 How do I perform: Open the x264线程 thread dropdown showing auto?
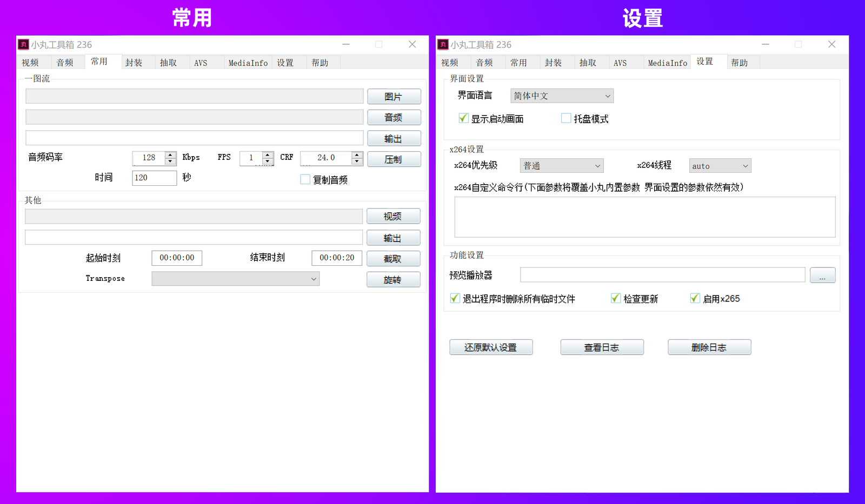point(719,165)
